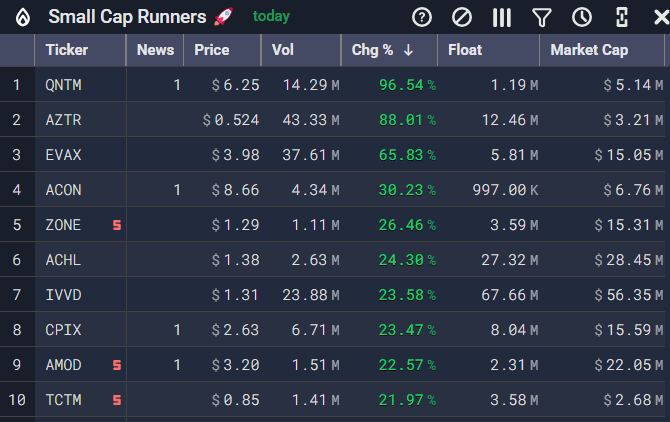This screenshot has width=670, height=422.
Task: Open the columns settings icon
Action: [502, 18]
